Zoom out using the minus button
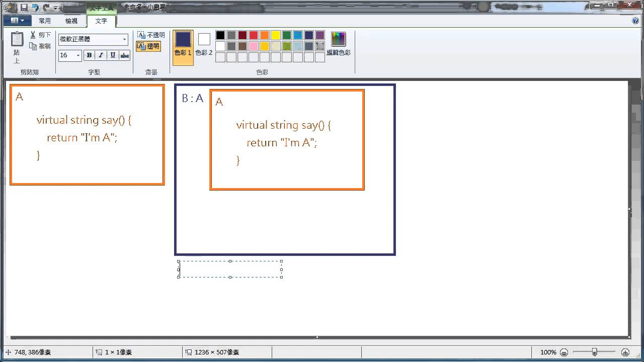644x362 pixels. coord(564,352)
